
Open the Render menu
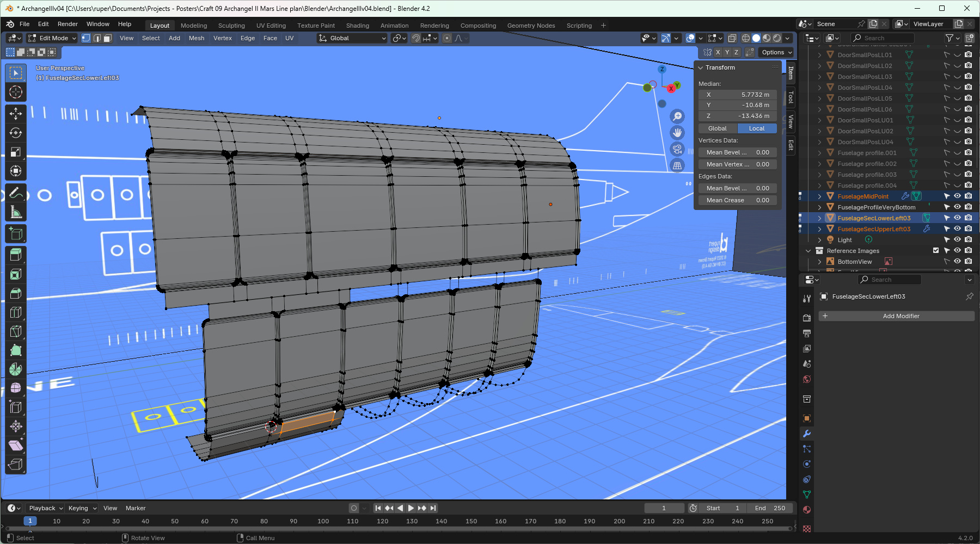(68, 24)
